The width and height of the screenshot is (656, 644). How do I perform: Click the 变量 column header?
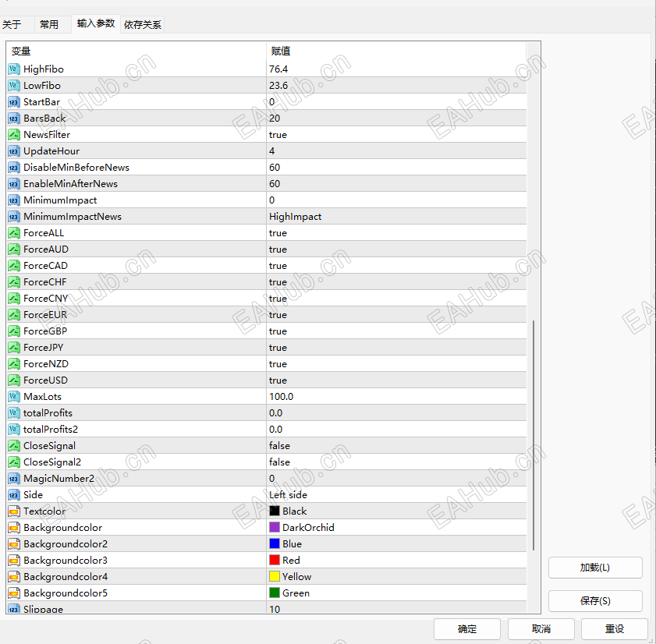[137, 51]
